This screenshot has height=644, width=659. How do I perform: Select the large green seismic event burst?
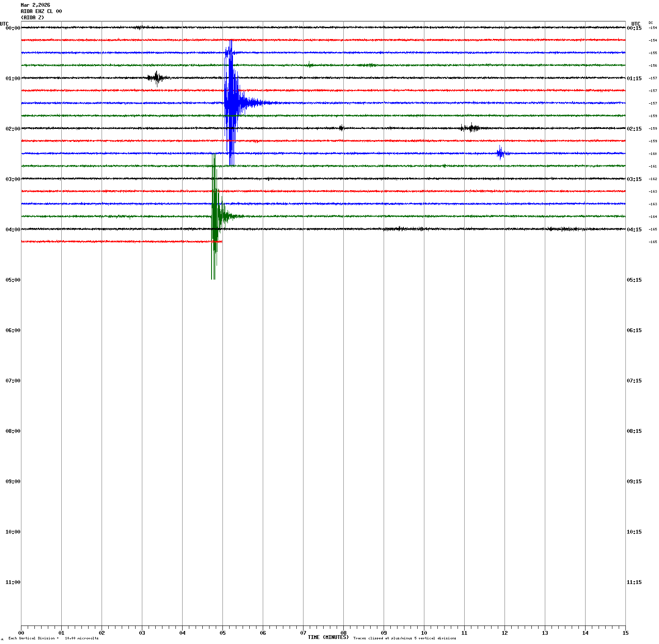[215, 216]
